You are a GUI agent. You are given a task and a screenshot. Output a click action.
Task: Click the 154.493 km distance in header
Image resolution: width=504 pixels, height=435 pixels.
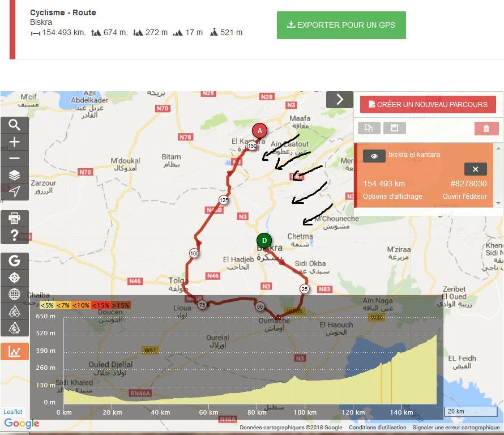pos(63,32)
